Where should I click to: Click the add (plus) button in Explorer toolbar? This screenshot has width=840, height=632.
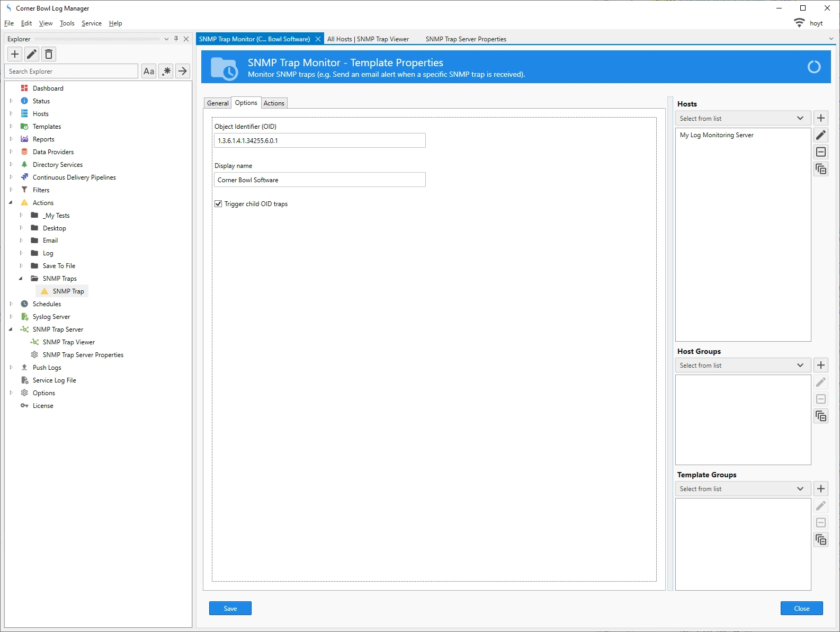coord(15,54)
